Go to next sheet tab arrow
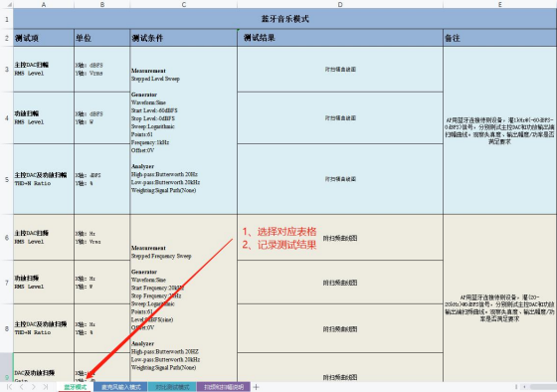Image resolution: width=557 pixels, height=392 pixels. [x=34, y=387]
